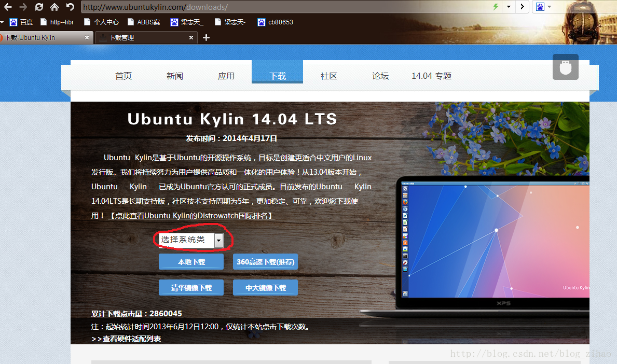The height and width of the screenshot is (364, 617).
Task: Open a new tab with plus icon
Action: click(x=206, y=38)
